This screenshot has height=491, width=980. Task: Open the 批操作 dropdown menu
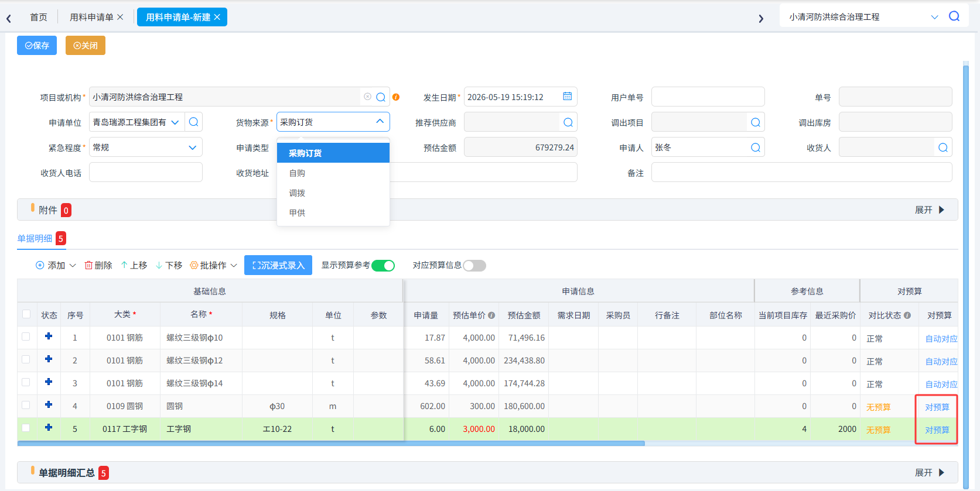pyautogui.click(x=214, y=266)
